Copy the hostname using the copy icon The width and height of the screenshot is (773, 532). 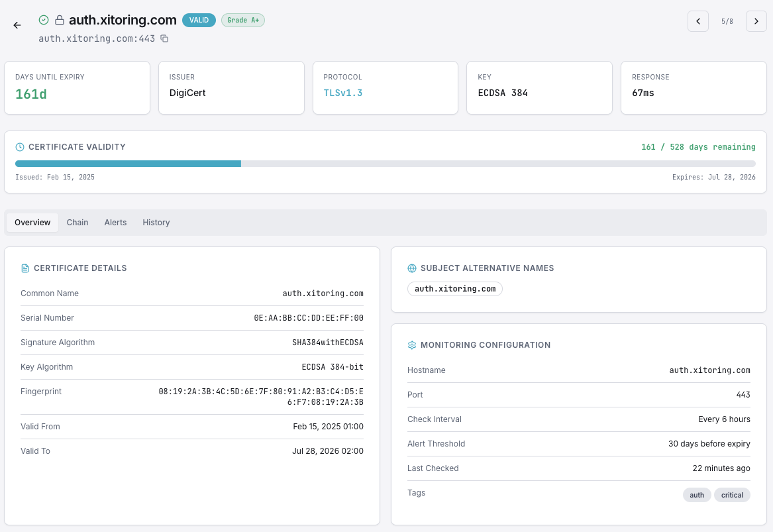click(x=164, y=39)
